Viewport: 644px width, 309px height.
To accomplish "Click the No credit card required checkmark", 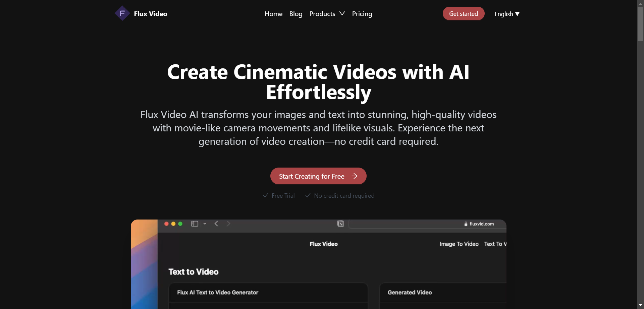I will [308, 195].
